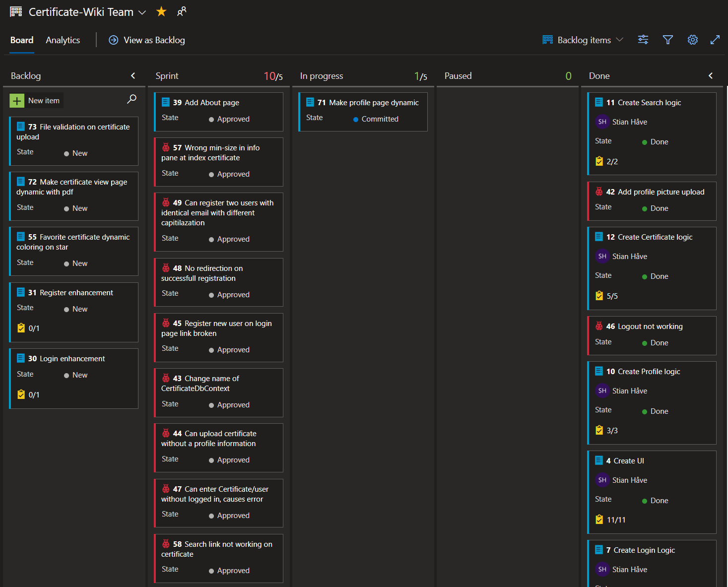Change Approved state on item 58
Image resolution: width=728 pixels, height=587 pixels.
[229, 571]
